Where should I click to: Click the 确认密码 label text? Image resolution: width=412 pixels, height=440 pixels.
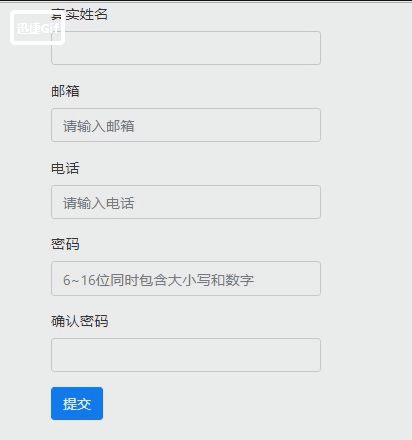79,321
